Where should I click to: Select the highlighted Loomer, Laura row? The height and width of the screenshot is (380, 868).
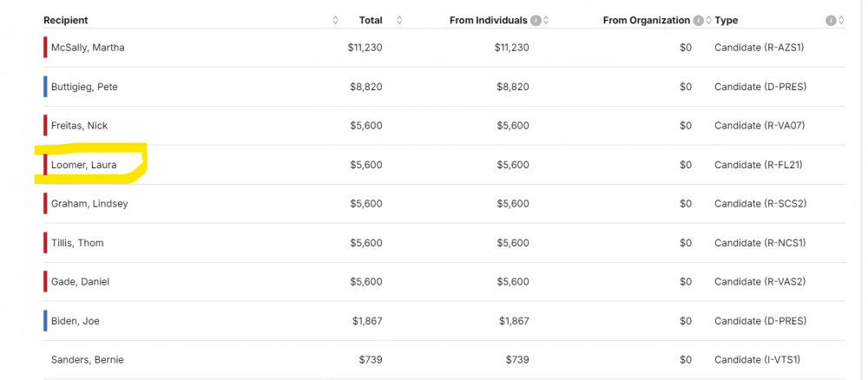[x=83, y=165]
